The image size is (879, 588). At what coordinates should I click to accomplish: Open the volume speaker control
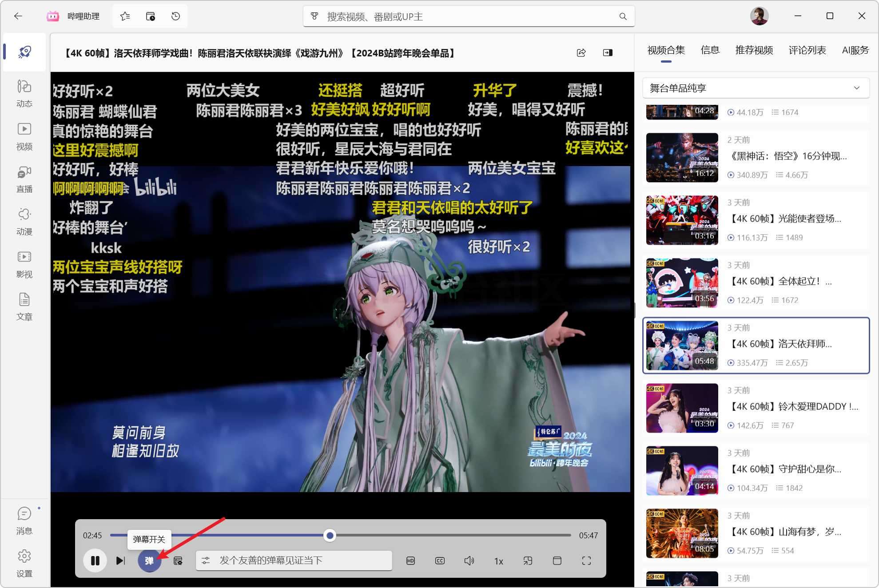click(469, 561)
